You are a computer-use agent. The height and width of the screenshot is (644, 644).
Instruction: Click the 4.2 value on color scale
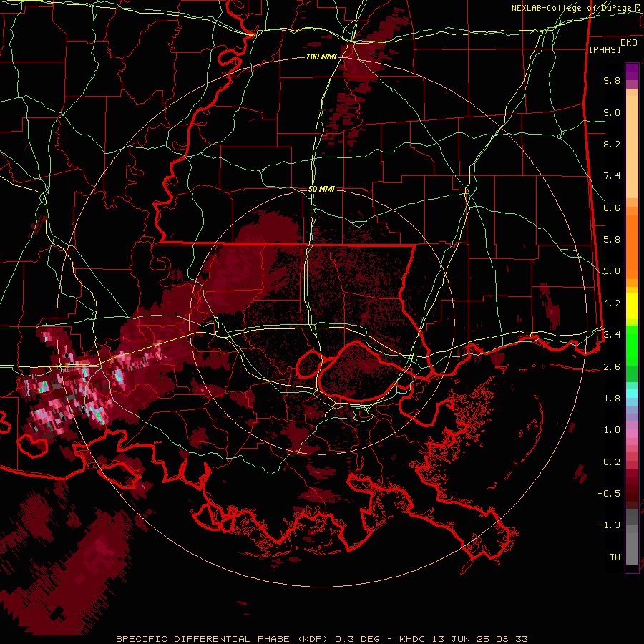tap(612, 303)
